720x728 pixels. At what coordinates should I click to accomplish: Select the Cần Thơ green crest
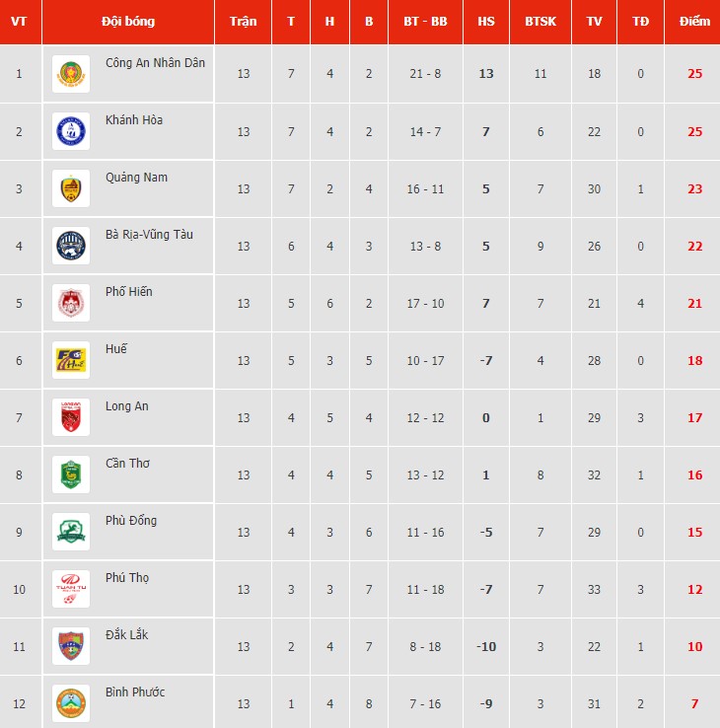click(71, 474)
